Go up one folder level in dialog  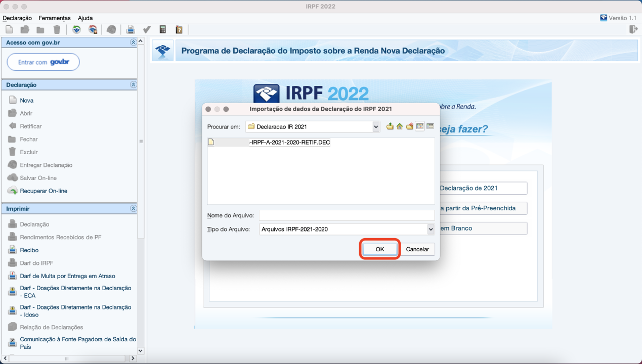point(390,126)
